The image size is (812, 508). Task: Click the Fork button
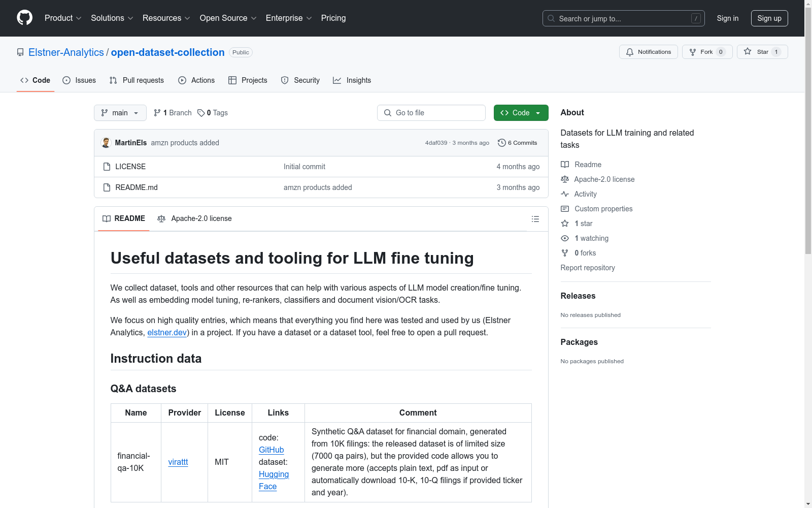(707, 52)
